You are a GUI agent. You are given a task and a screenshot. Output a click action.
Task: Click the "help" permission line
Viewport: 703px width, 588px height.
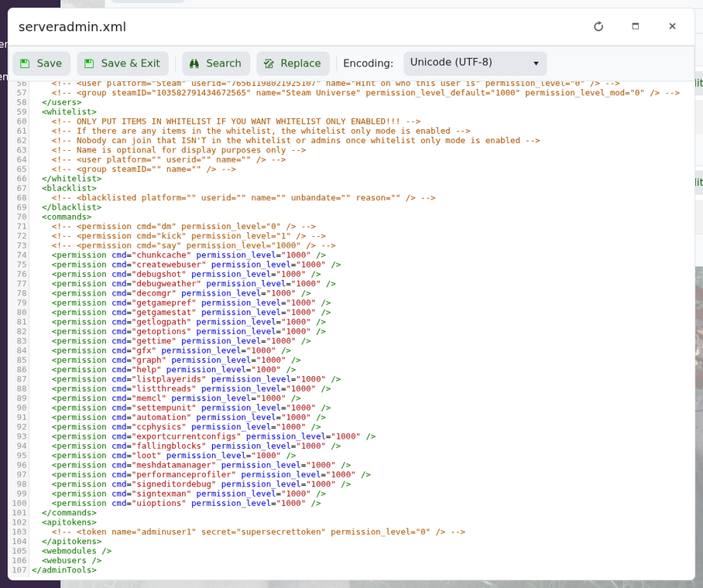pyautogui.click(x=174, y=370)
